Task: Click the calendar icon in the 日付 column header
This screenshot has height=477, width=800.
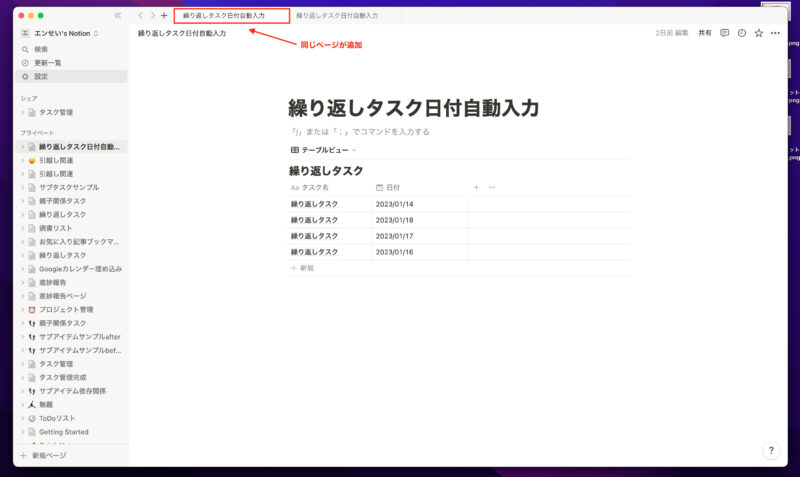Action: pyautogui.click(x=379, y=188)
